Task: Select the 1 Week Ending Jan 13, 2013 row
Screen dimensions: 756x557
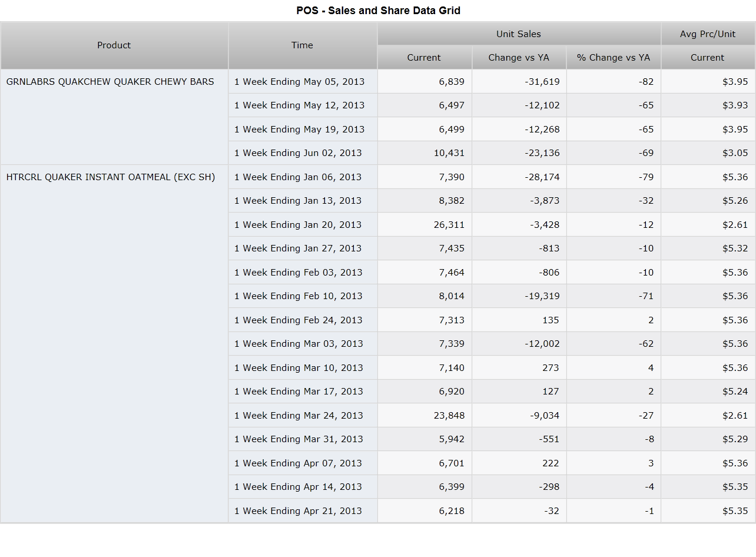Action: click(303, 201)
